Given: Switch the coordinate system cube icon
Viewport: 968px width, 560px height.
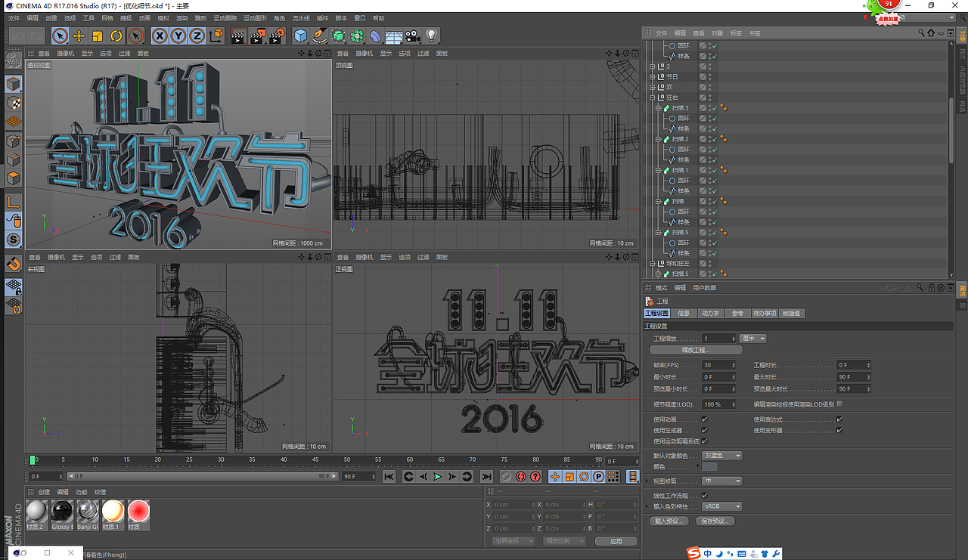Looking at the screenshot, I should tap(216, 36).
